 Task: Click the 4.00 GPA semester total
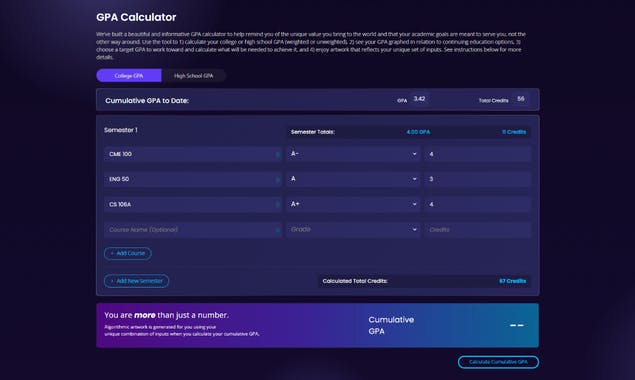(x=418, y=132)
